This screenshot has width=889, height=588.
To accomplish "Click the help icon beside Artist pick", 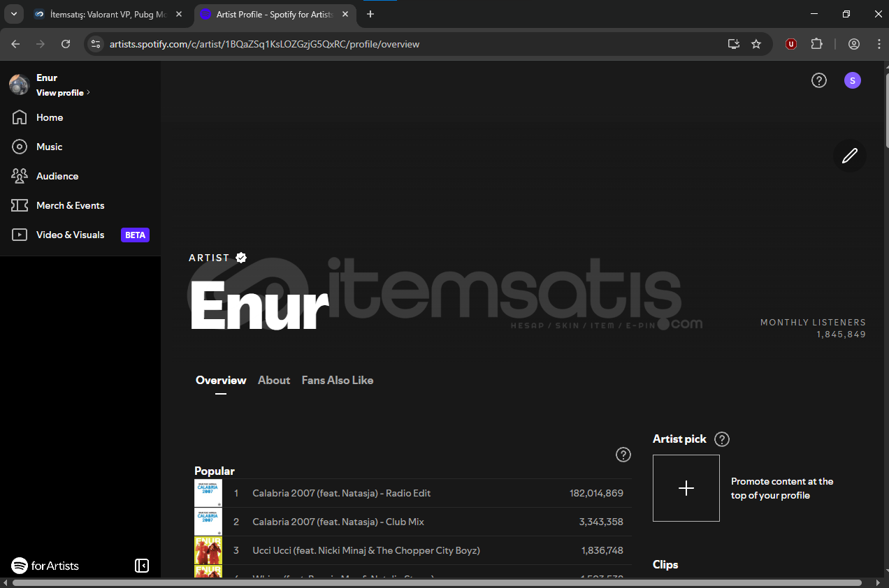I will tap(722, 439).
